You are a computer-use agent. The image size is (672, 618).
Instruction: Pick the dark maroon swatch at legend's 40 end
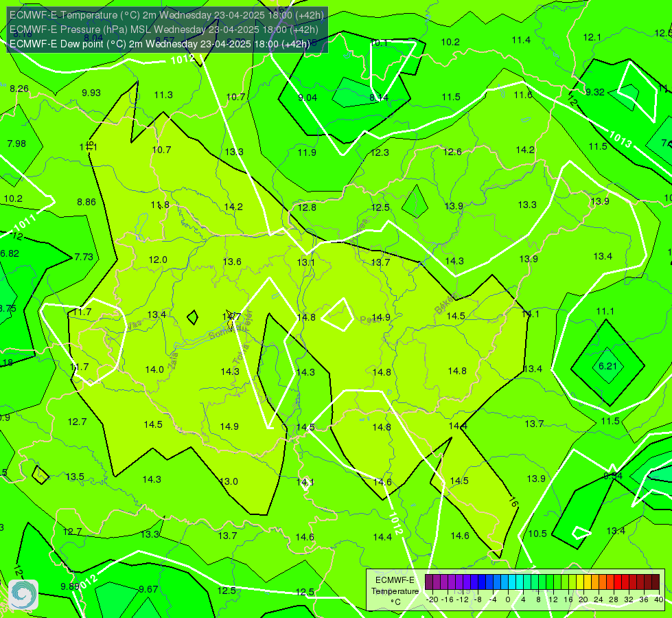pos(656,582)
